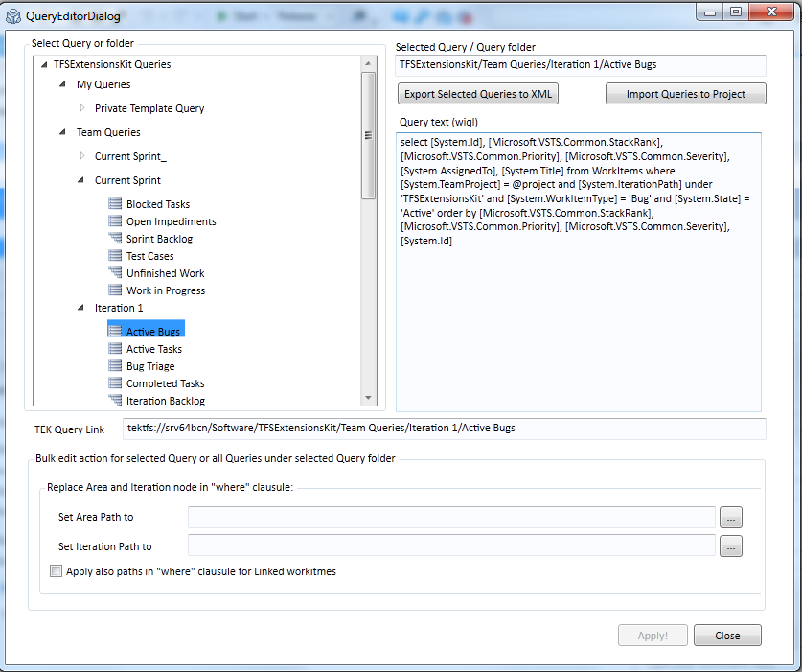The height and width of the screenshot is (672, 802).
Task: Click the Iteration Backlog tree query icon
Action: coord(115,401)
